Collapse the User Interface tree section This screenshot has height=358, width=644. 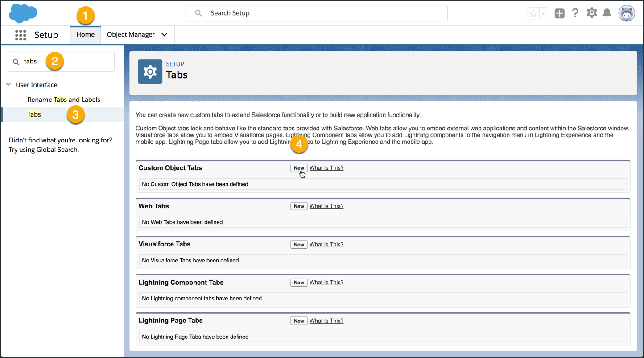click(8, 84)
